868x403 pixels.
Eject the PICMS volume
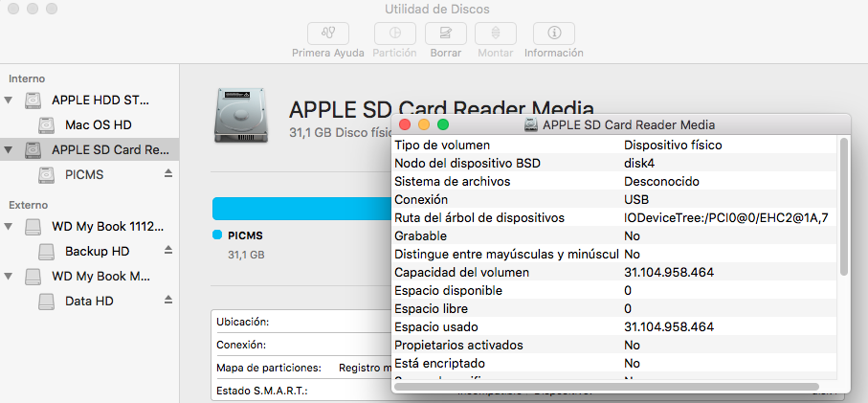tap(168, 174)
